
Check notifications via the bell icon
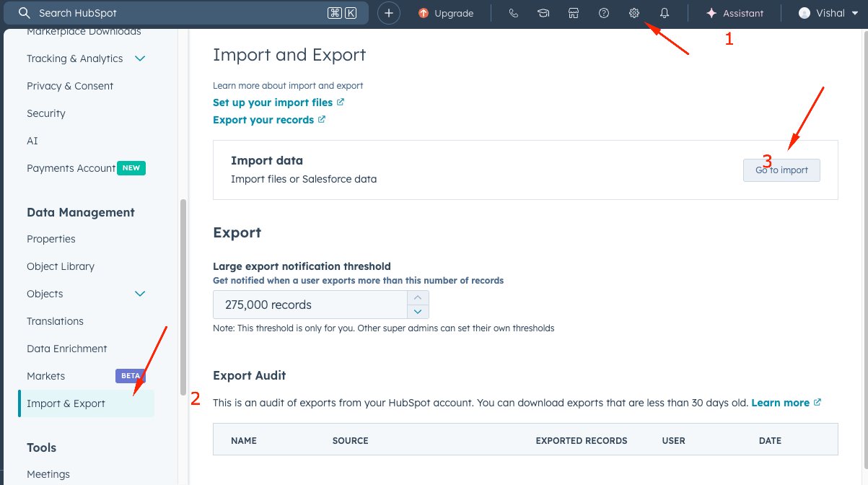click(664, 12)
